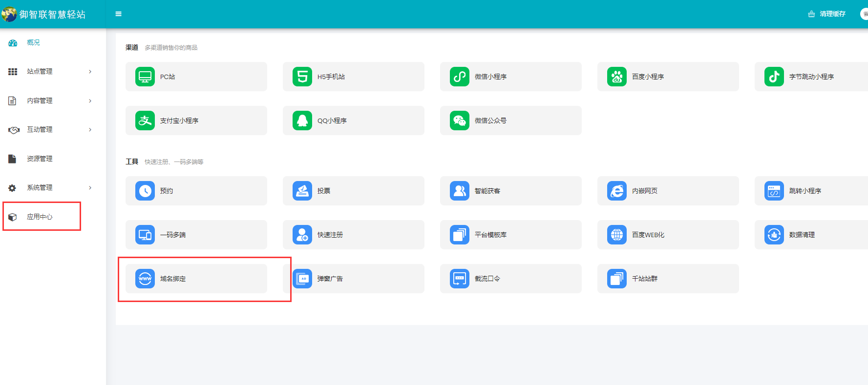
Task: Go to 概况 in the sidebar
Action: coord(33,43)
